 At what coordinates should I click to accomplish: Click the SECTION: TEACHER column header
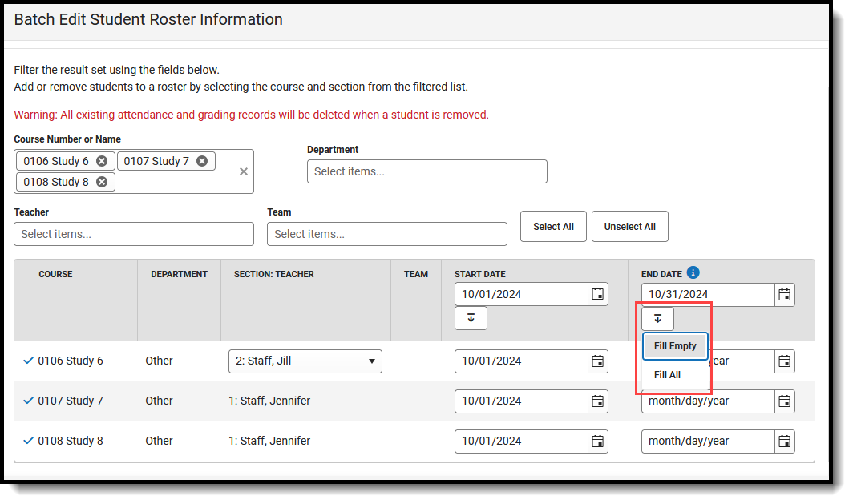273,274
